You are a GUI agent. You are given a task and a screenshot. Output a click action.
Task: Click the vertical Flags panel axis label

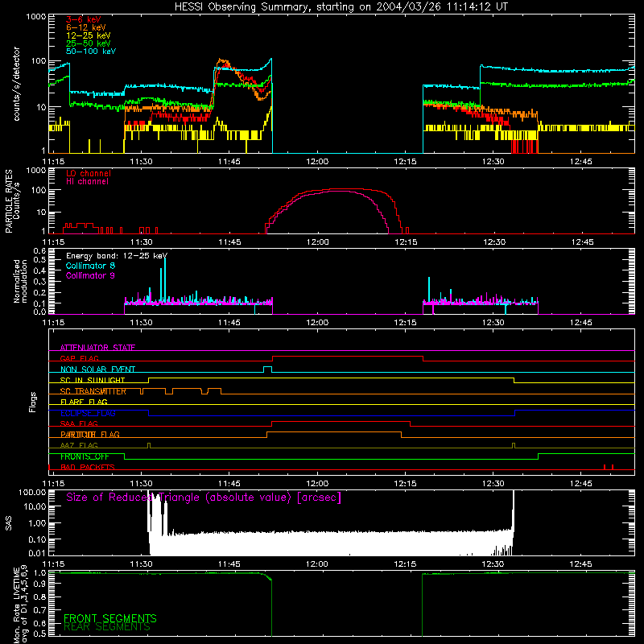(x=32, y=402)
